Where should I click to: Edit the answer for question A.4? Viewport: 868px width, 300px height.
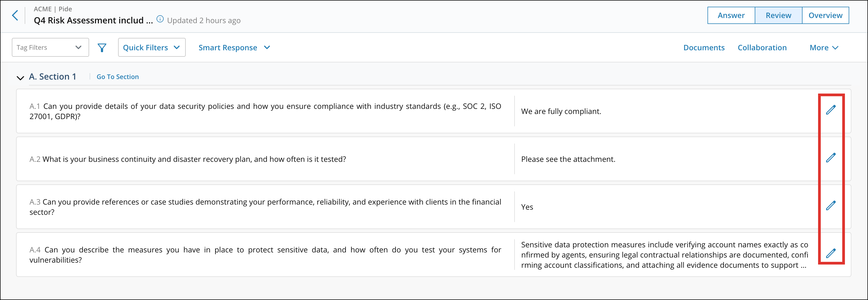click(831, 253)
